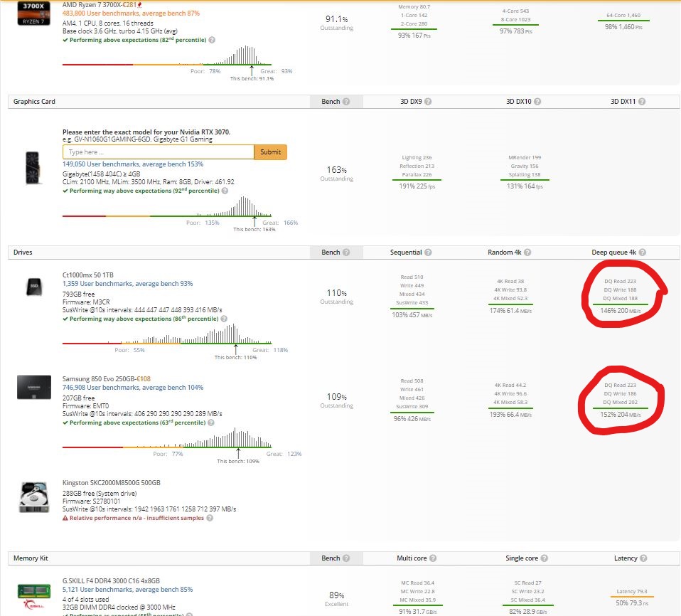Screen dimensions: 681x616
Task: Click help icon next to Multi core
Action: pos(433,558)
